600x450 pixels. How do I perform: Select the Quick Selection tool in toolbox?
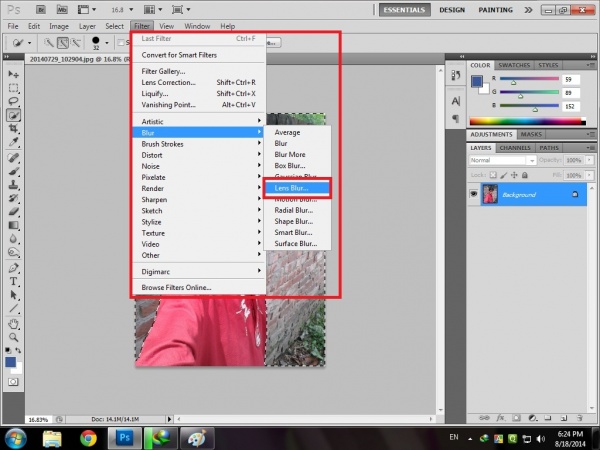click(13, 115)
